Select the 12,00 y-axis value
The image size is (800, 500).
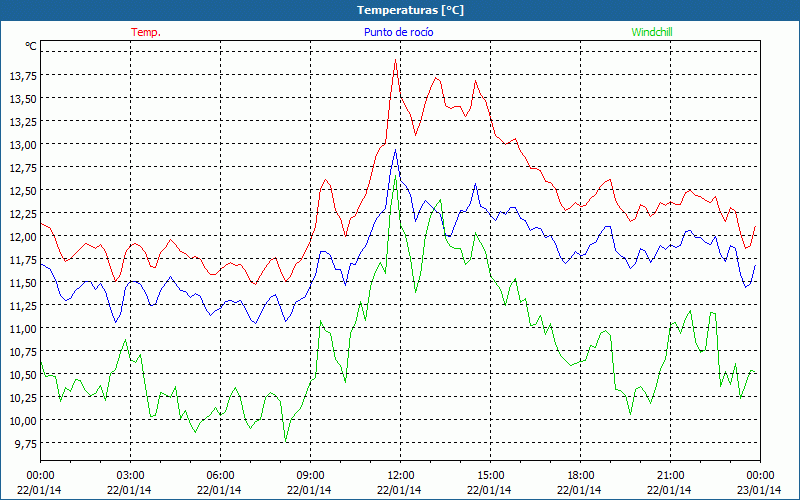[23, 236]
